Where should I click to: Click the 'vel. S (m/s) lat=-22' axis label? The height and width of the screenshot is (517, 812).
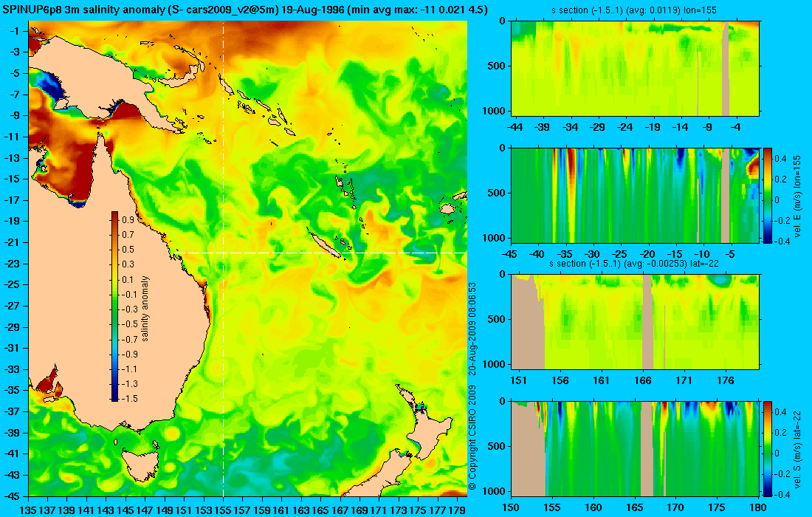(x=797, y=449)
